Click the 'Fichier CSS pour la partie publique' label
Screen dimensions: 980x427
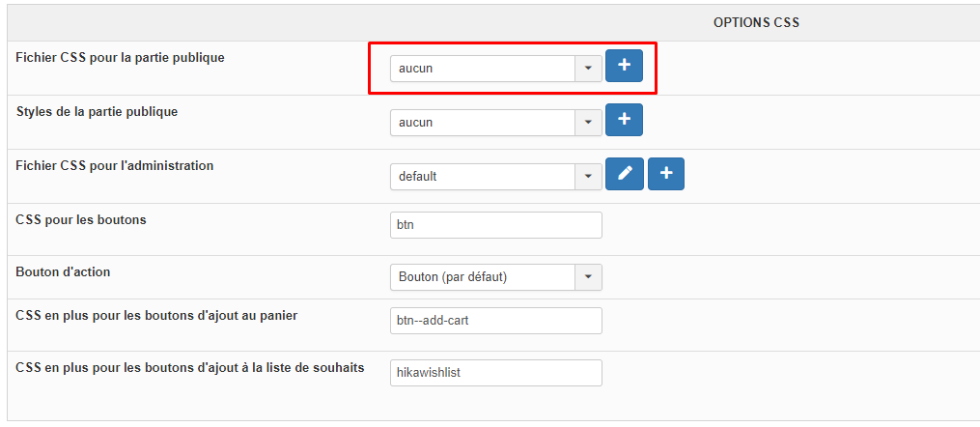pos(120,58)
